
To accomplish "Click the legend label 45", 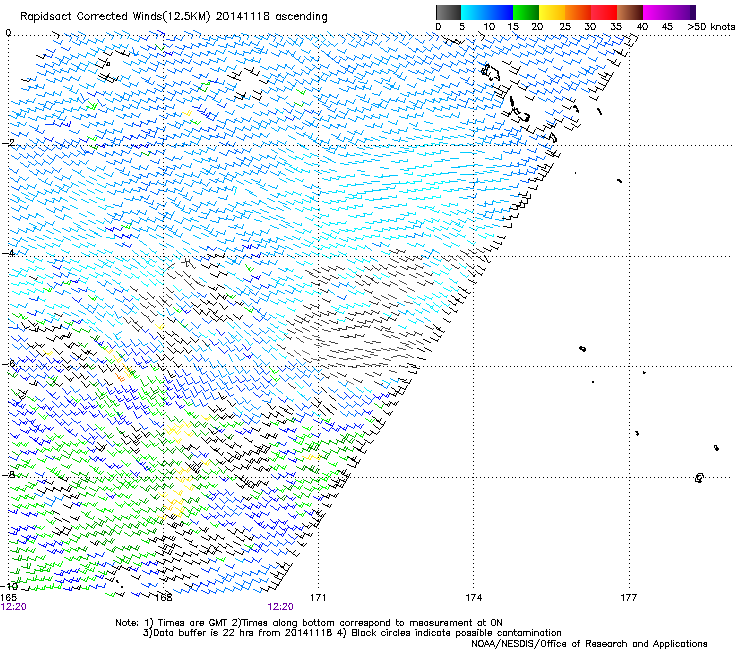I will 667,27.
